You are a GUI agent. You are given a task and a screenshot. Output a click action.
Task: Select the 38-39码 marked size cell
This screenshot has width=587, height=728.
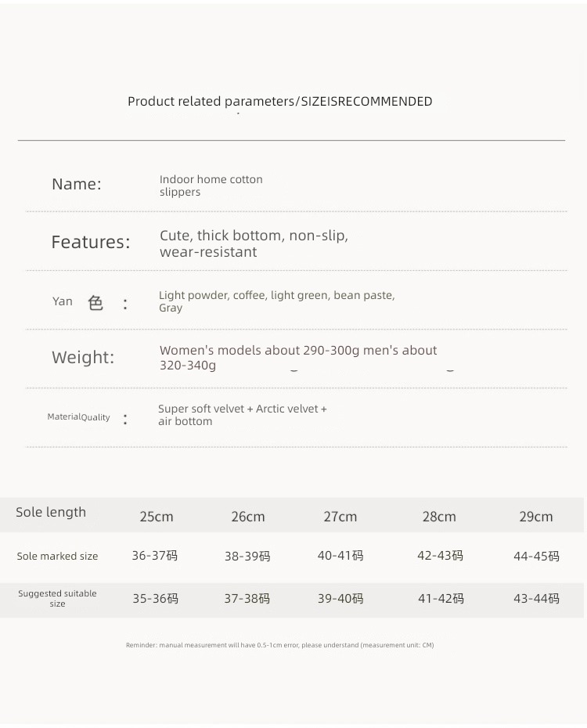[247, 556]
